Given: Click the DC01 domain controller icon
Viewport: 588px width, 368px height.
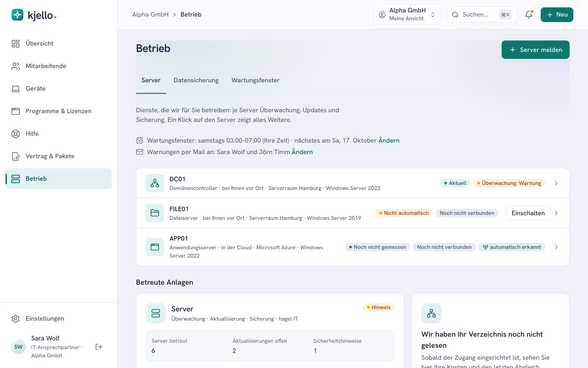Looking at the screenshot, I should pyautogui.click(x=155, y=183).
